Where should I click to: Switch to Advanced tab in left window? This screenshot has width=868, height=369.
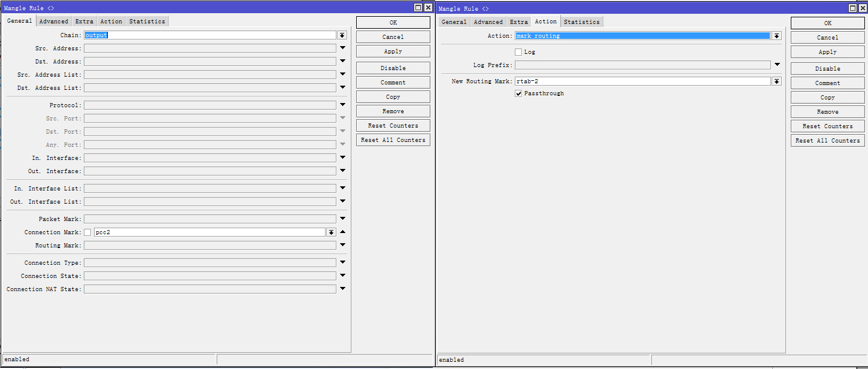click(54, 22)
